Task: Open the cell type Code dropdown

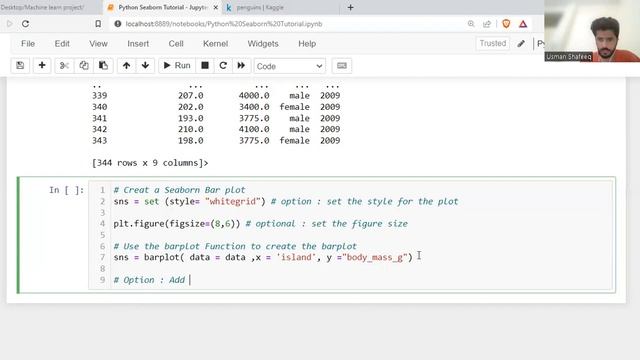Action: click(290, 66)
